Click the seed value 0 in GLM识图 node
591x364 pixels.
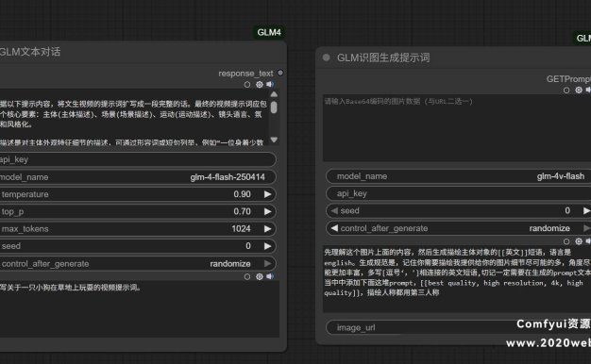[x=567, y=211]
